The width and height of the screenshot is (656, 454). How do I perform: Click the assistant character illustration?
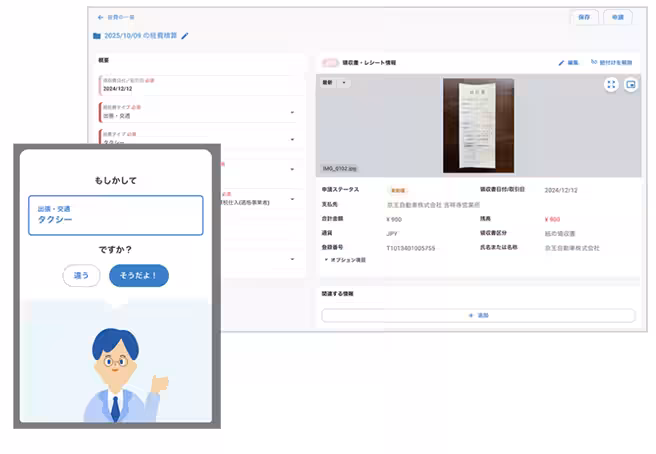[x=125, y=374]
